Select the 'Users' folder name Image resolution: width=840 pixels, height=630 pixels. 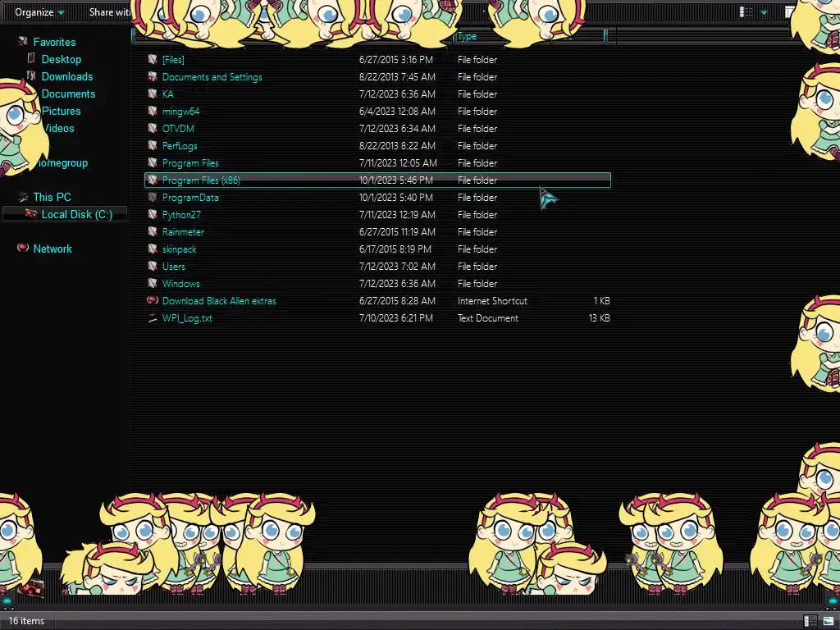(174, 267)
